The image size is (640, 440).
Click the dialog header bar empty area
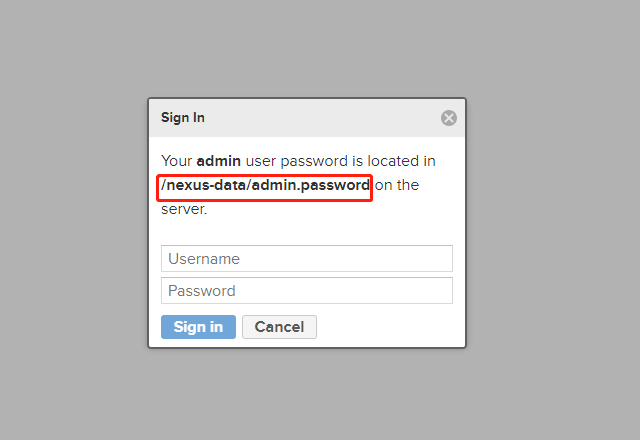click(x=320, y=118)
